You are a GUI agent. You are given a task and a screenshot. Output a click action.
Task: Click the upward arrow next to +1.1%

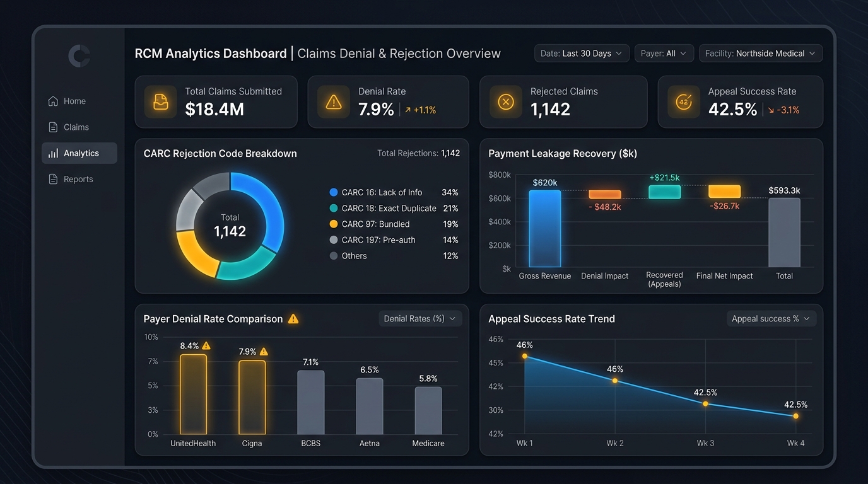408,110
